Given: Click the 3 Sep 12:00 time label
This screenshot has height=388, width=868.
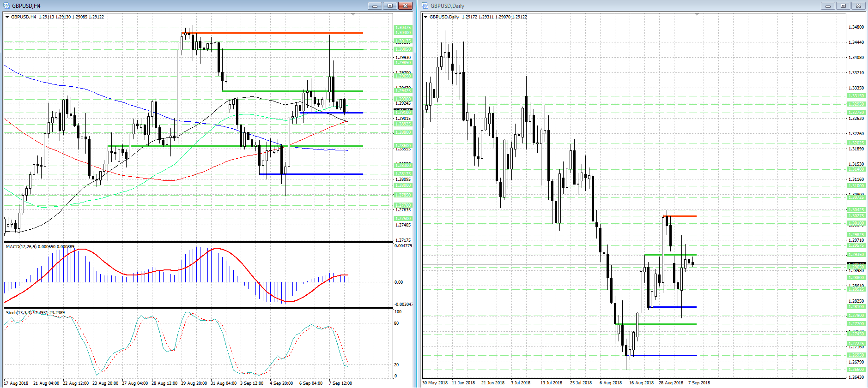Looking at the screenshot, I should [x=252, y=383].
